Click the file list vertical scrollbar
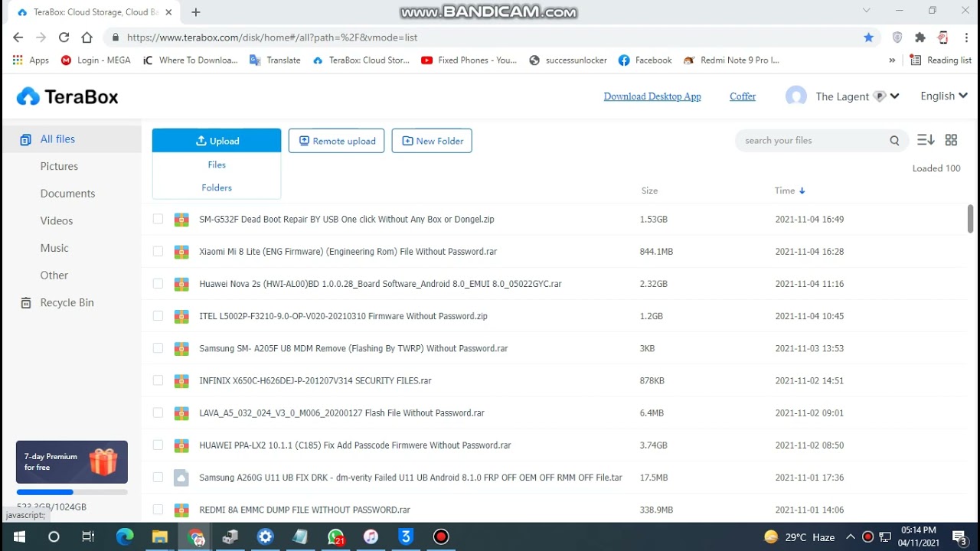The image size is (980, 551). [971, 219]
